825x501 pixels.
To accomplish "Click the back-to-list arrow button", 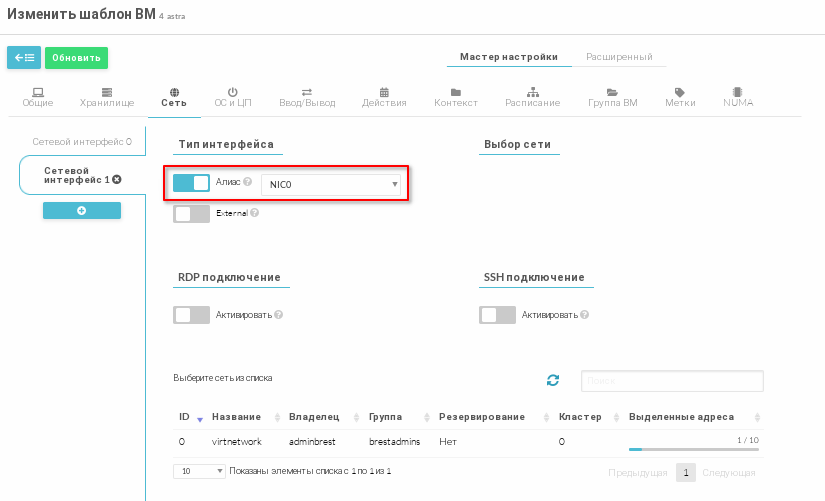I will (23, 58).
